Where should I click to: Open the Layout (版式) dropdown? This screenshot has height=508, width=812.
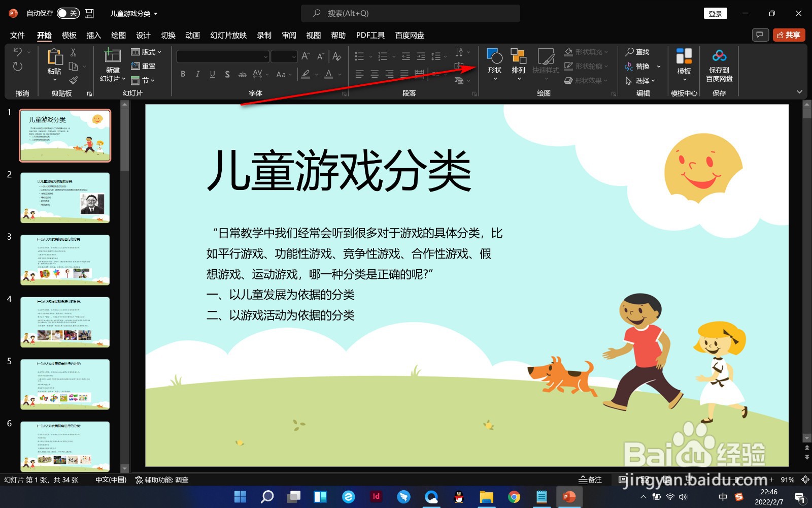coord(146,52)
